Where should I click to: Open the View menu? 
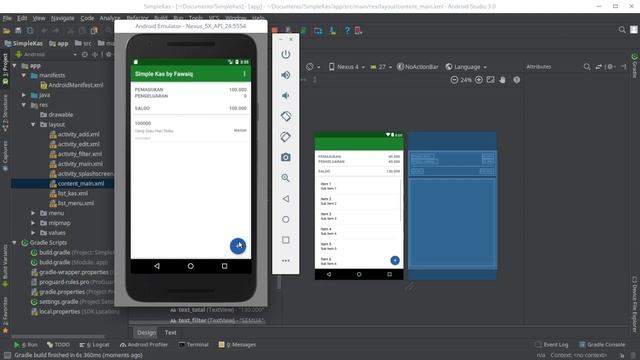pos(39,18)
